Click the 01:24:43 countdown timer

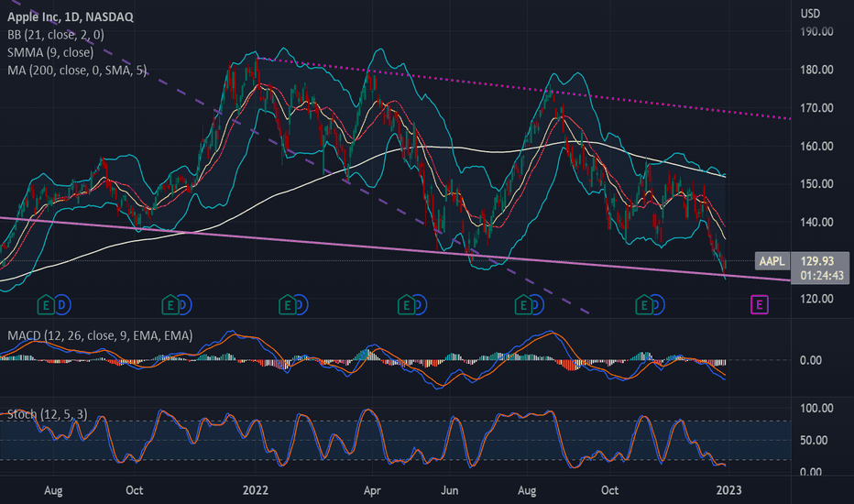click(x=822, y=276)
